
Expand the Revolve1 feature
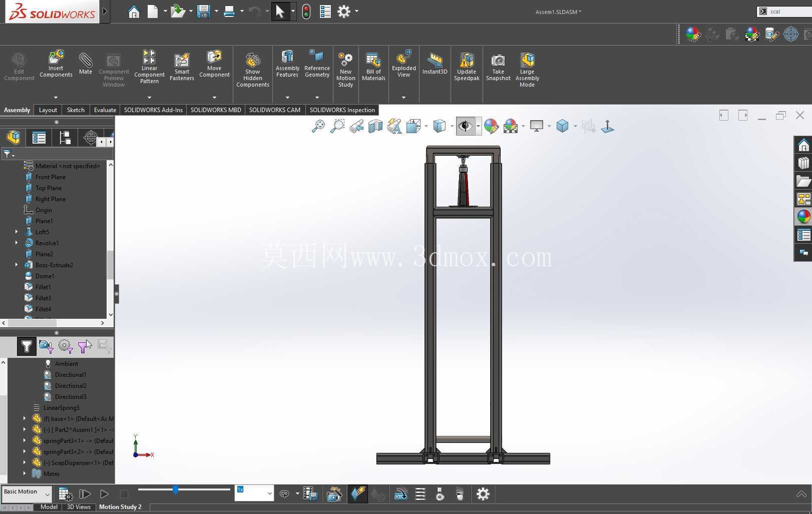point(17,243)
